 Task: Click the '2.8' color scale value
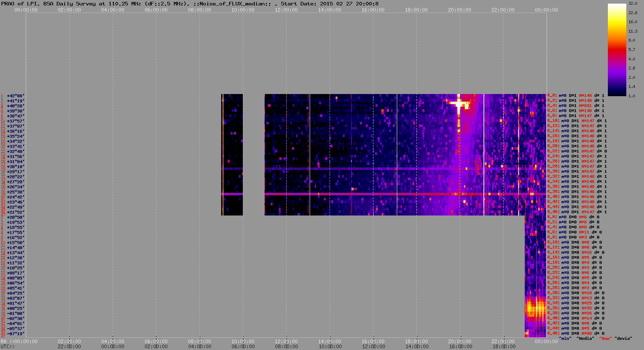632,68
